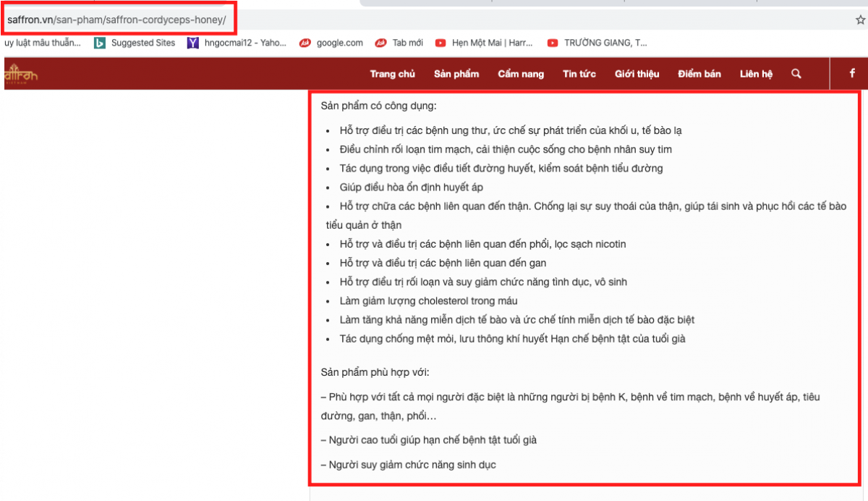Click the Ask icon of google.com bookmark
The width and height of the screenshot is (868, 501).
[x=305, y=43]
